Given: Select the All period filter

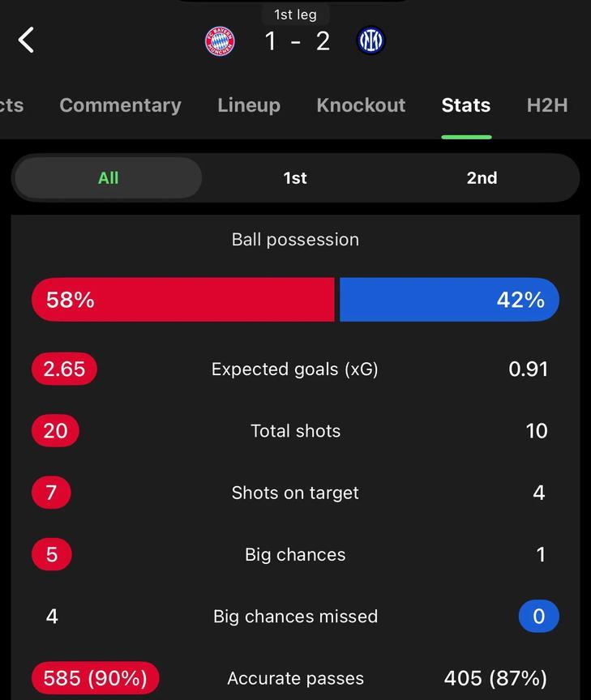Looking at the screenshot, I should coord(108,177).
